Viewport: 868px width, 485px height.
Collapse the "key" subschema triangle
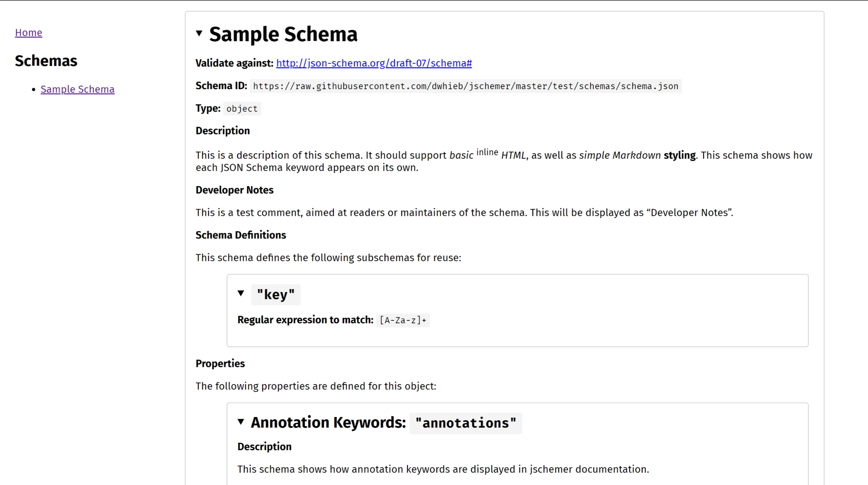click(241, 294)
